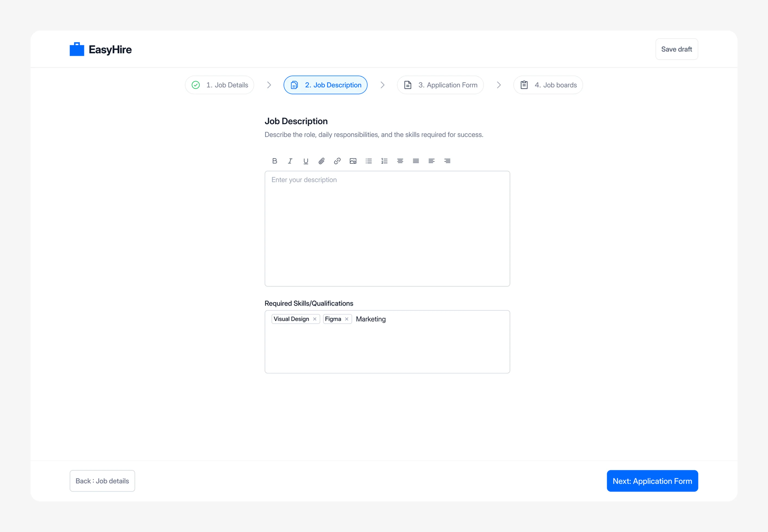
Task: Justify the description text
Action: (x=416, y=161)
